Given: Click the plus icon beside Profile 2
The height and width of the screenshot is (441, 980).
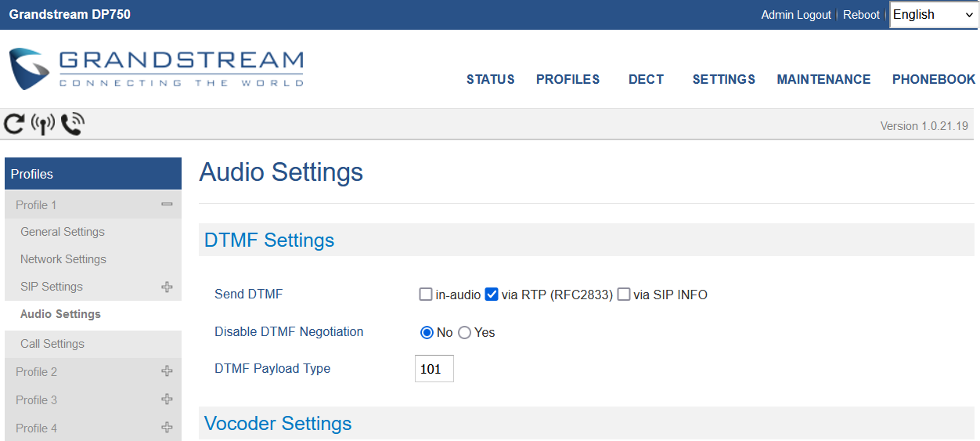Looking at the screenshot, I should tap(167, 371).
